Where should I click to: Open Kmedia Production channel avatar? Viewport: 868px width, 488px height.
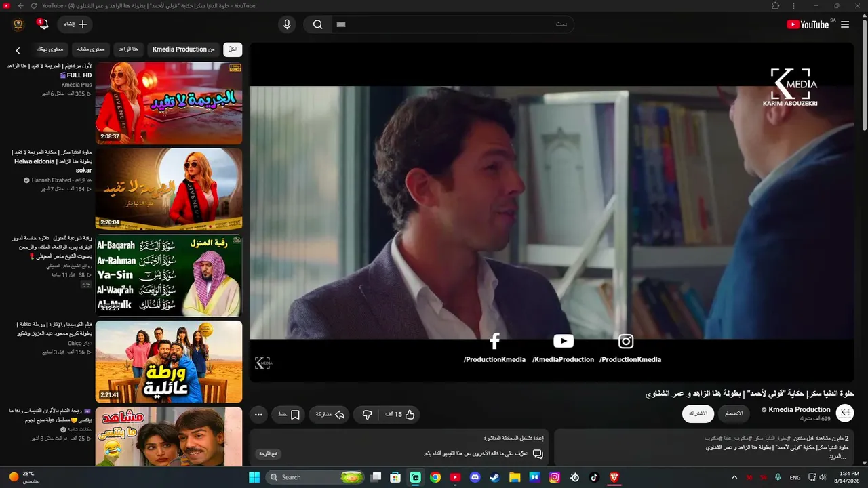[845, 413]
